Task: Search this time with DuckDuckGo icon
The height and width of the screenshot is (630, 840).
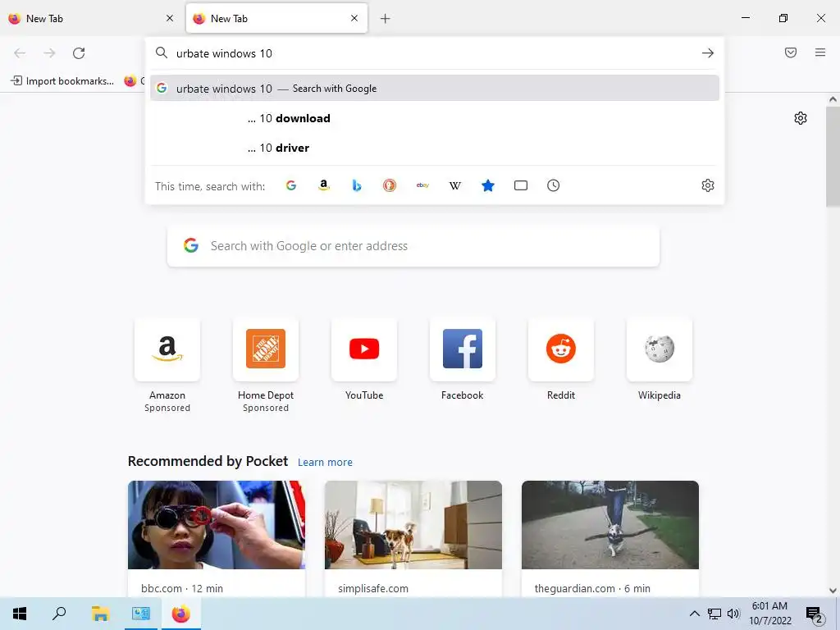Action: [x=390, y=185]
